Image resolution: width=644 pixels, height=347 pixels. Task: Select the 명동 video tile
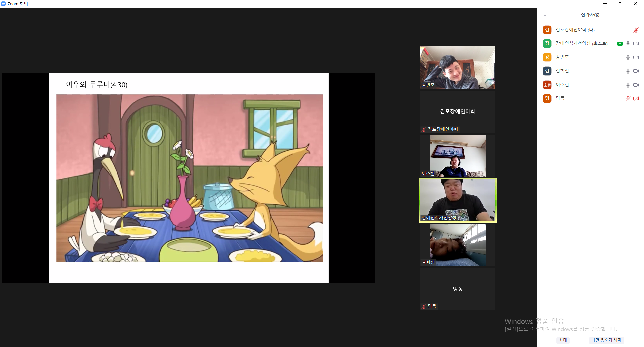(458, 289)
